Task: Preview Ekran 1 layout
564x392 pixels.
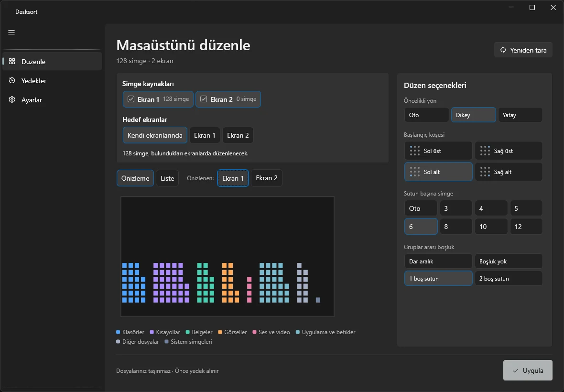Action: 233,178
